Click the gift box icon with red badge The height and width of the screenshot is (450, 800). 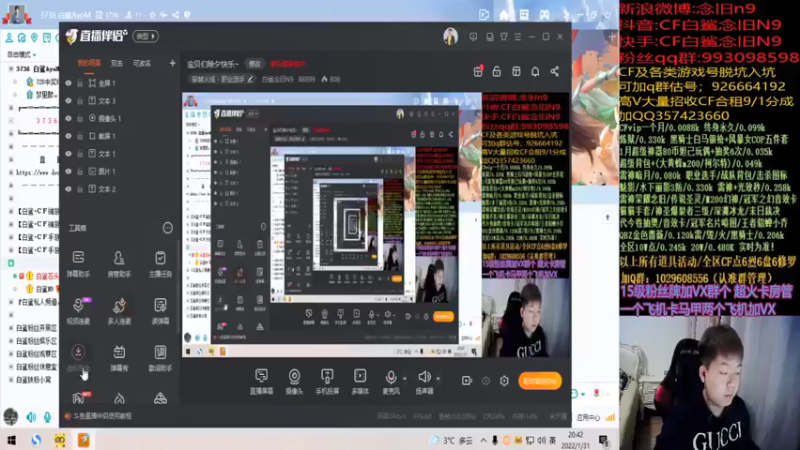[x=478, y=71]
